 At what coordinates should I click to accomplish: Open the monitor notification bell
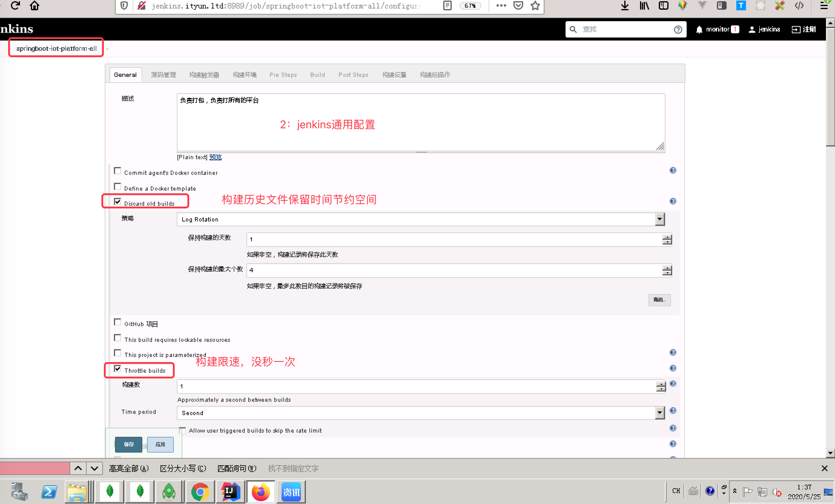tap(699, 29)
